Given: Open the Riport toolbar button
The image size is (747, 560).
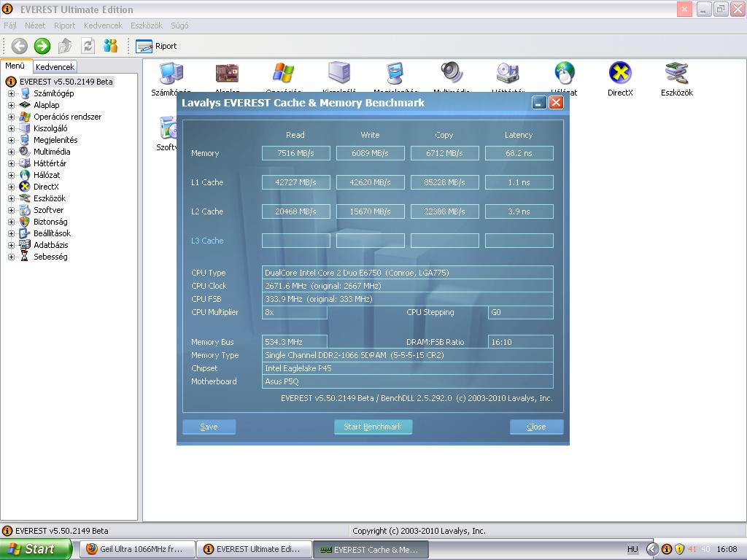Looking at the screenshot, I should pos(156,46).
